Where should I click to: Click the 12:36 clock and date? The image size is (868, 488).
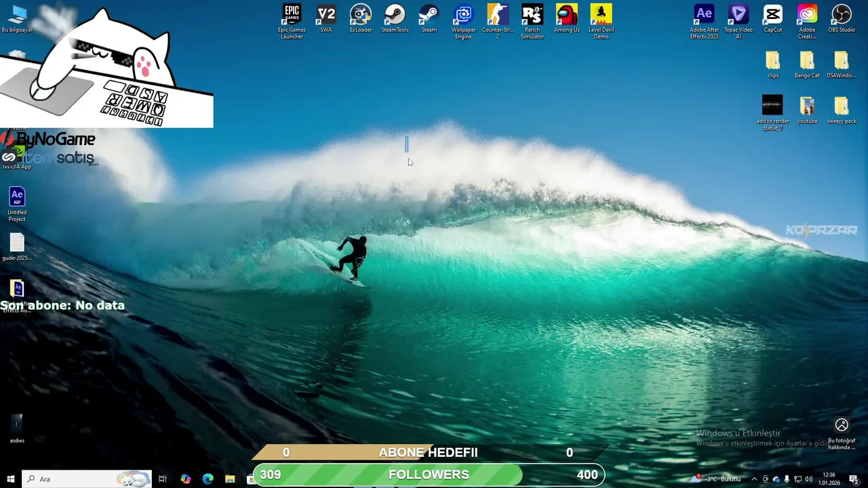click(x=829, y=479)
